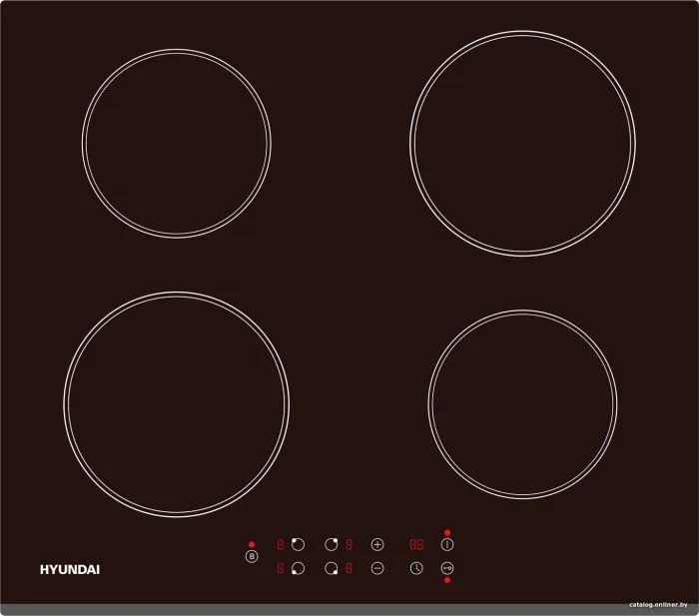Click the red indicator above power button

click(446, 532)
